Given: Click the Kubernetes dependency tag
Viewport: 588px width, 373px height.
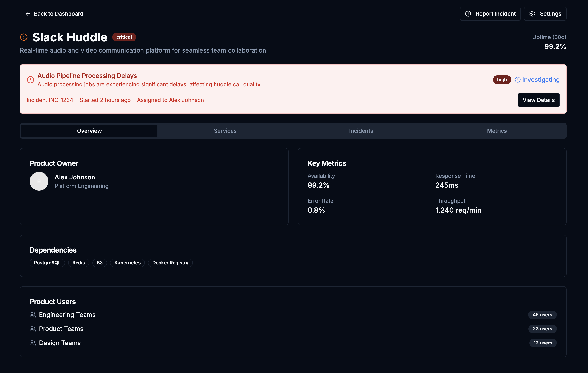Looking at the screenshot, I should coord(127,263).
